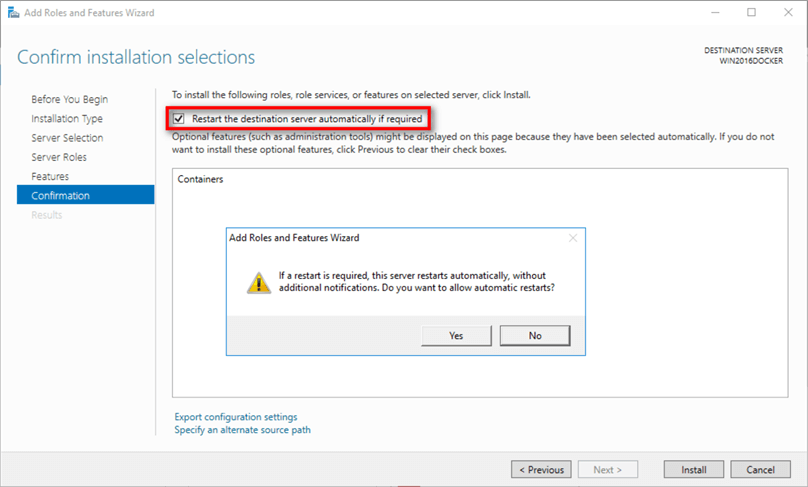Select the Confirmation step
Viewport: 808px width, 487px height.
(x=60, y=196)
